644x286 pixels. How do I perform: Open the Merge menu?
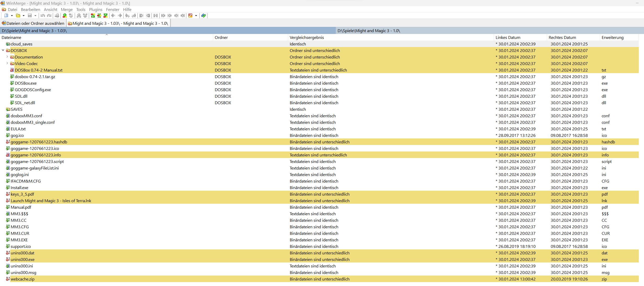pyautogui.click(x=67, y=9)
